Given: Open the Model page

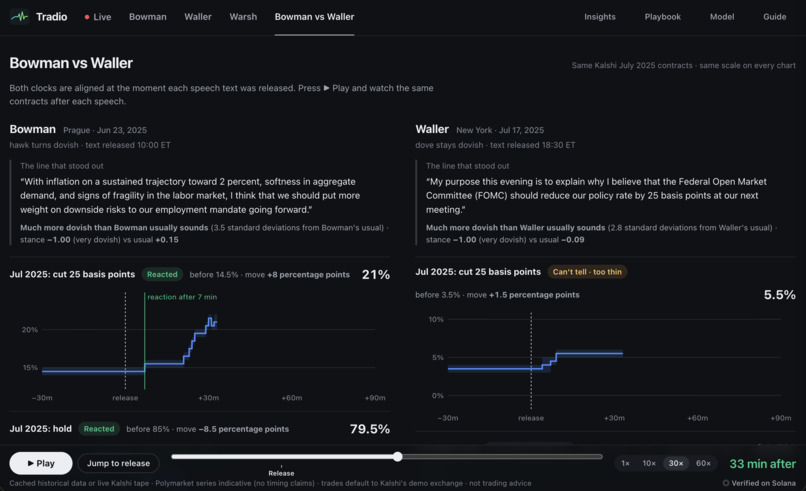Looking at the screenshot, I should pos(722,17).
